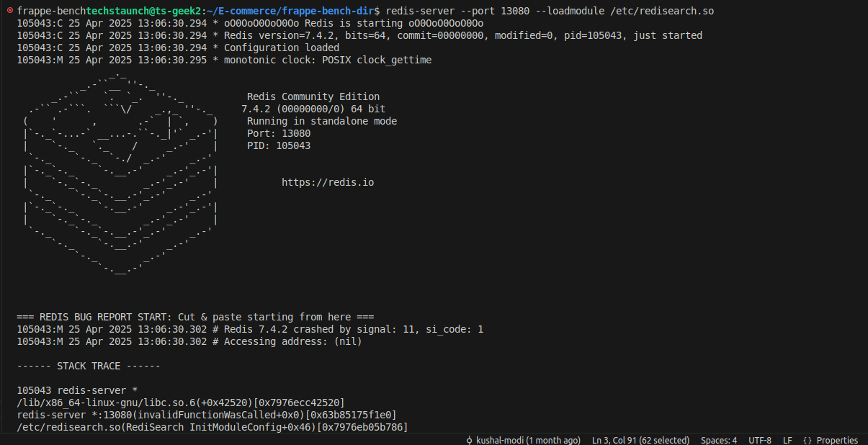Click the Configuration loaded log line

[x=178, y=48]
